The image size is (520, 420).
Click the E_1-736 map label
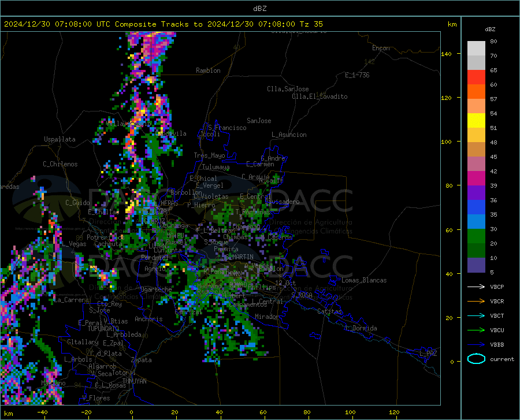point(357,75)
